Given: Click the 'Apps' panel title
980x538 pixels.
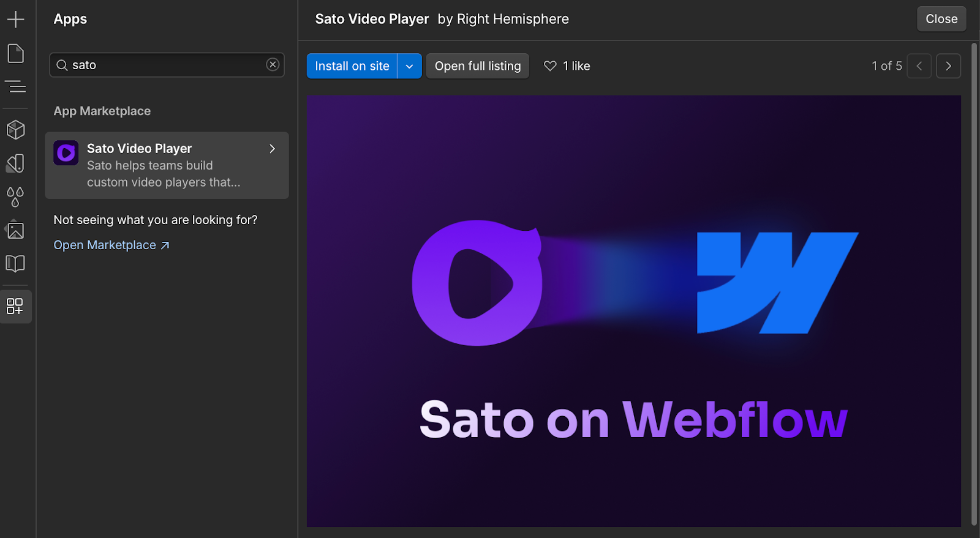Looking at the screenshot, I should tap(70, 19).
